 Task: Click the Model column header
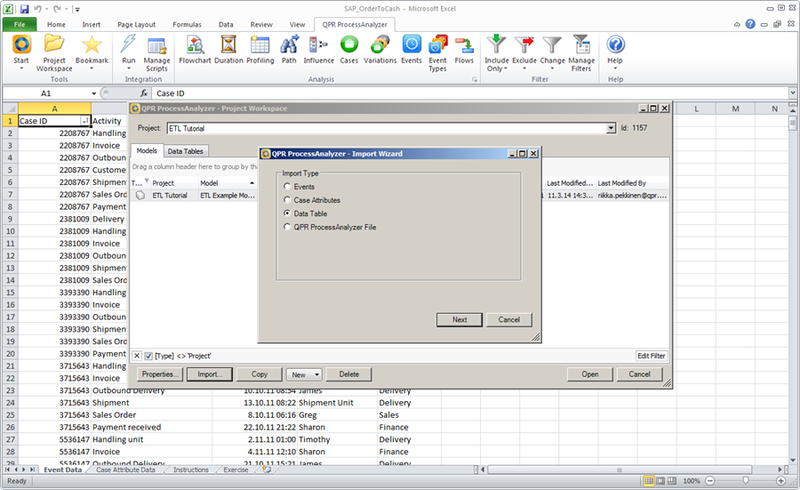click(227, 183)
